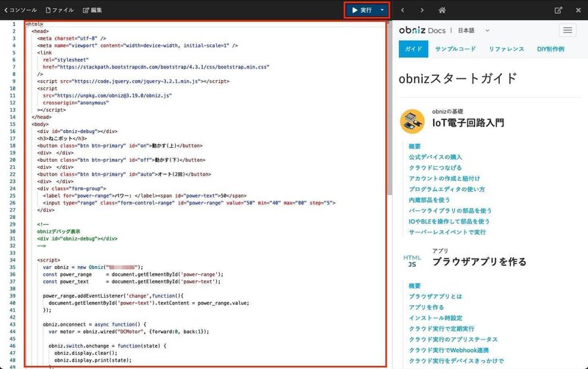The height and width of the screenshot is (369, 588).
Task: Open the ブラウザアプリを作る heading
Action: [x=479, y=262]
